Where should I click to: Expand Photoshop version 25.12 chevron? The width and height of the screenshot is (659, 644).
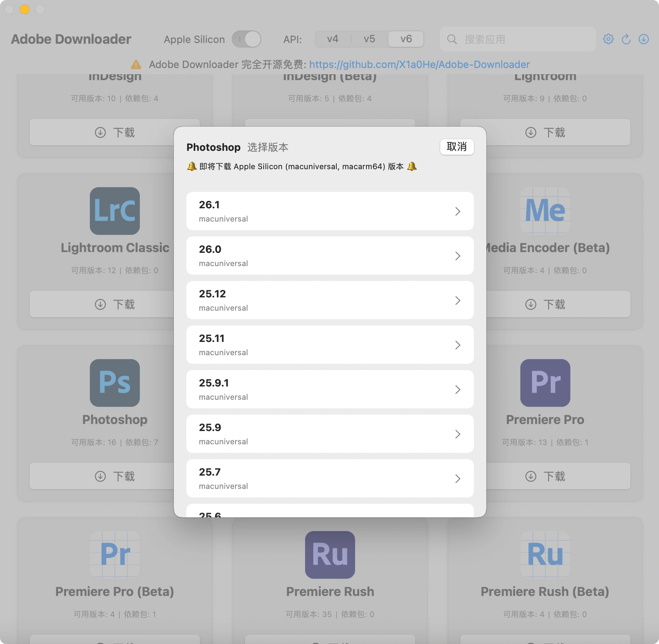pyautogui.click(x=458, y=301)
